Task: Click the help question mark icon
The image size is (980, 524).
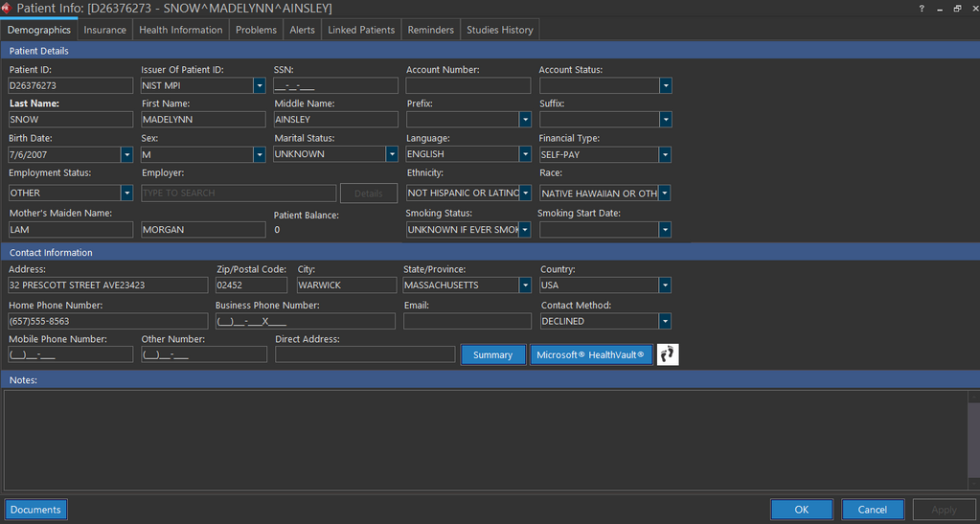Action: click(922, 8)
